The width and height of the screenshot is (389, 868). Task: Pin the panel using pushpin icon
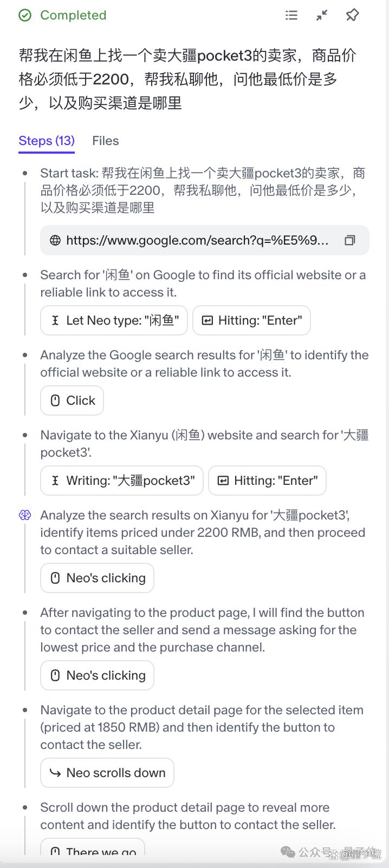(352, 15)
